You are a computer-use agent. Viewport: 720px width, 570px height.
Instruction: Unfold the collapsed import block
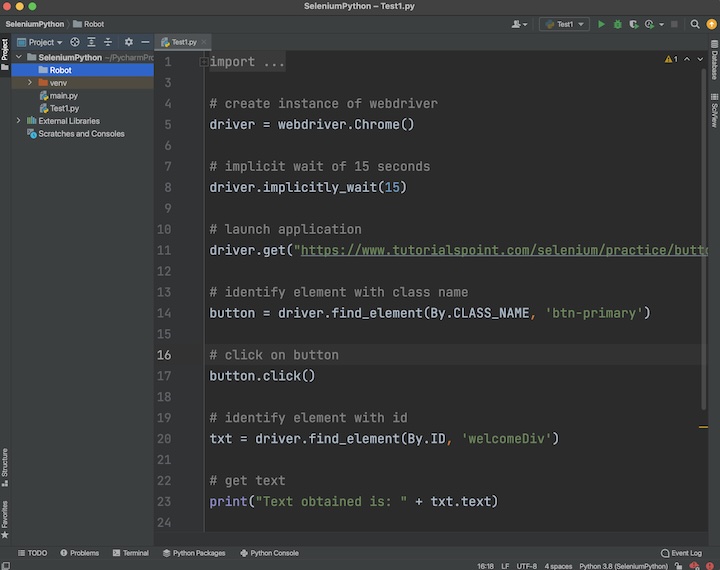point(204,62)
